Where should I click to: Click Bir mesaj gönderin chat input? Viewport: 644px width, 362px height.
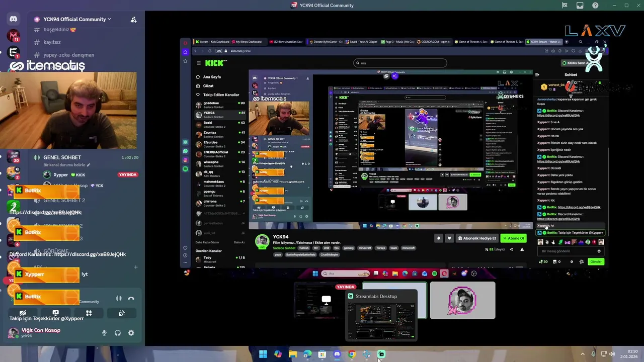tap(570, 251)
